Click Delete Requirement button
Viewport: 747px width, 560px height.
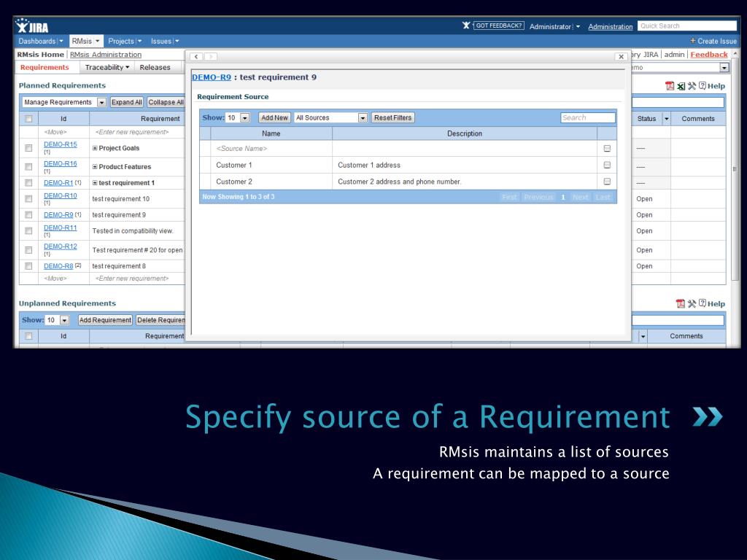(160, 320)
